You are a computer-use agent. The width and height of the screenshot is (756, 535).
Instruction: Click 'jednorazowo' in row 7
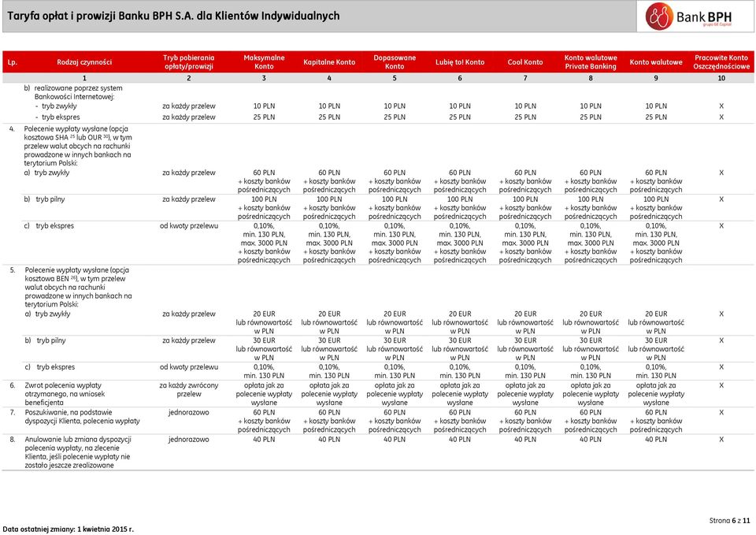point(188,412)
